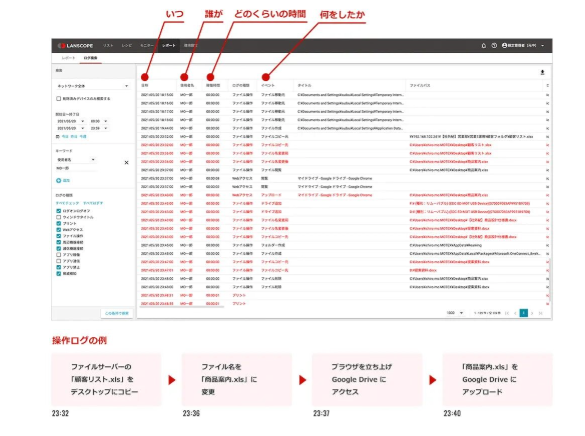This screenshot has width=585, height=436.
Task: Open the start time dropdown
Action: pyautogui.click(x=99, y=121)
